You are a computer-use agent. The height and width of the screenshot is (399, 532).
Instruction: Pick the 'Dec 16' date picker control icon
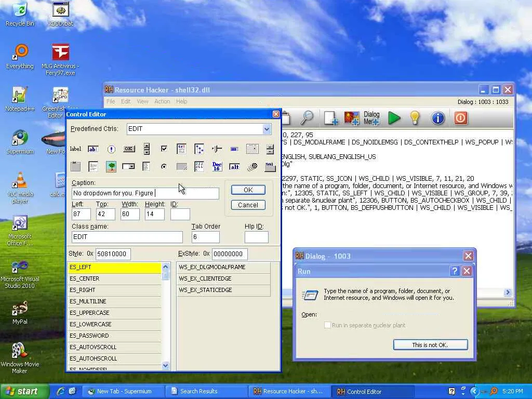click(x=217, y=166)
